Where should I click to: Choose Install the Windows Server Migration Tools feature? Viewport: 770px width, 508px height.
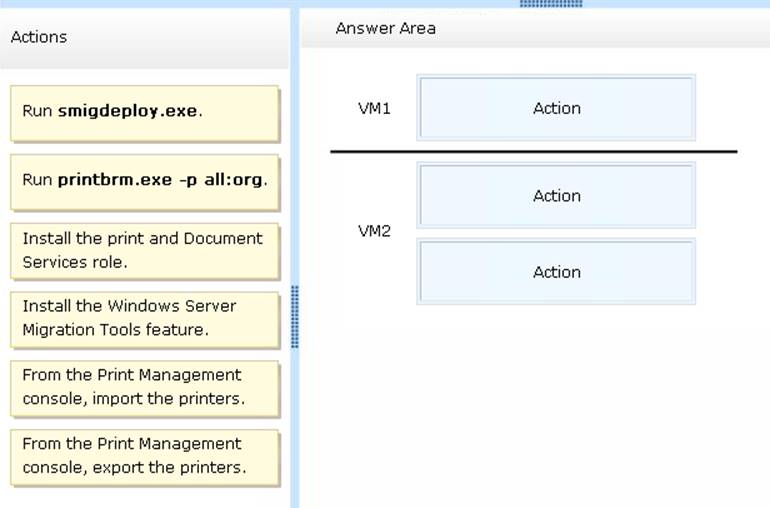click(144, 318)
